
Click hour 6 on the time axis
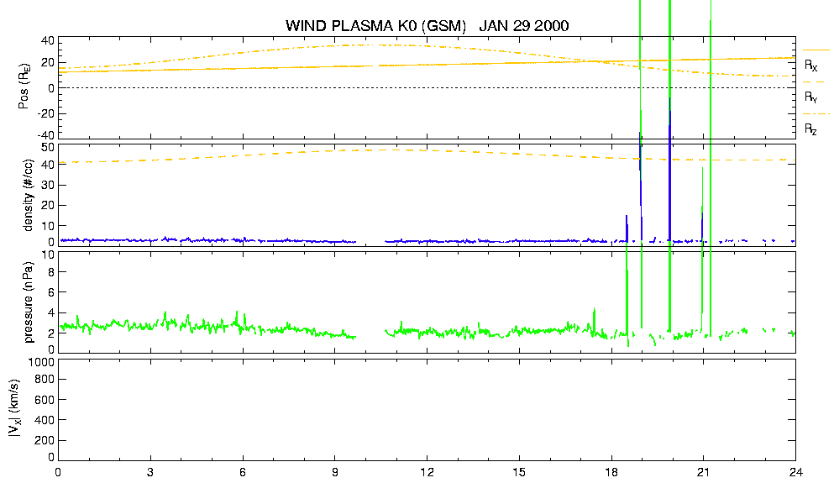pyautogui.click(x=243, y=472)
